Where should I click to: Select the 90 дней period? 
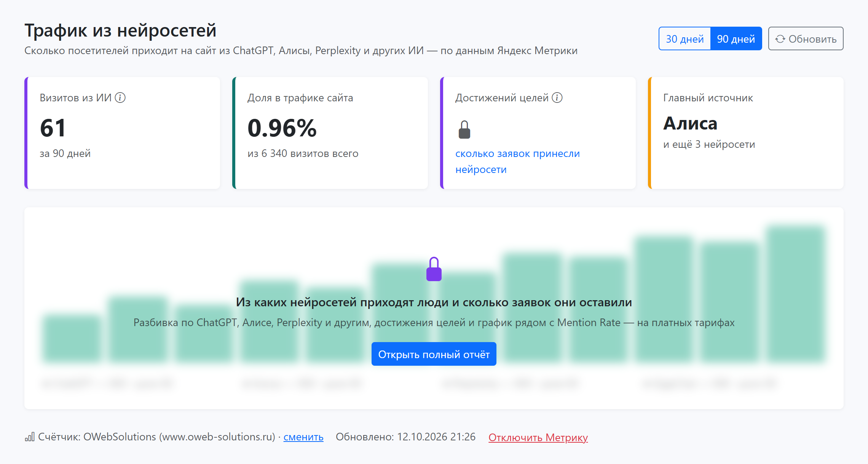click(736, 38)
